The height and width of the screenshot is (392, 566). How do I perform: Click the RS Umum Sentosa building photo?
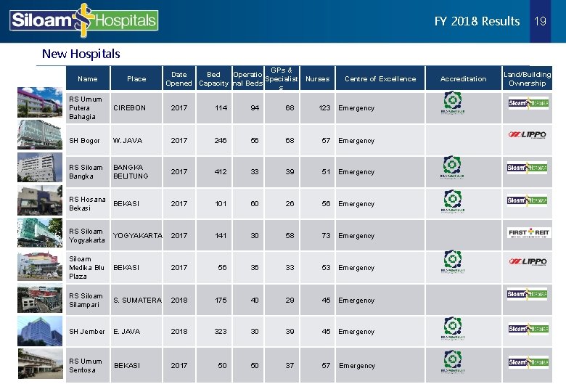40,364
